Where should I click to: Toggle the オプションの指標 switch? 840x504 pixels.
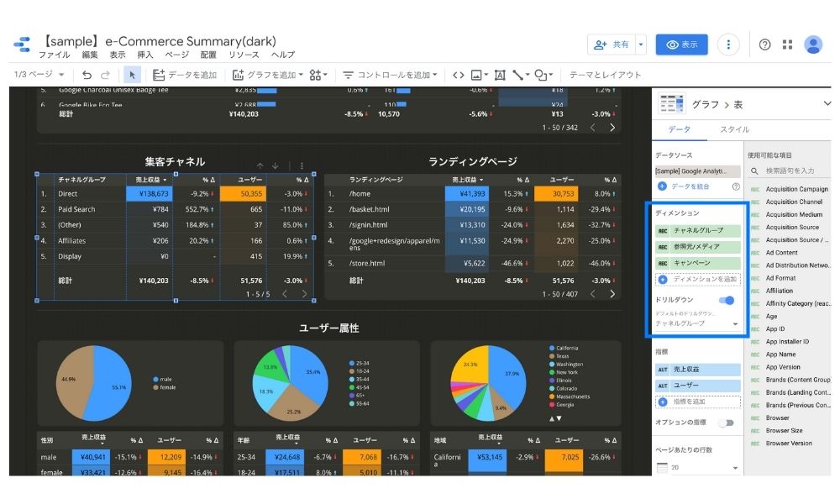[x=727, y=423]
